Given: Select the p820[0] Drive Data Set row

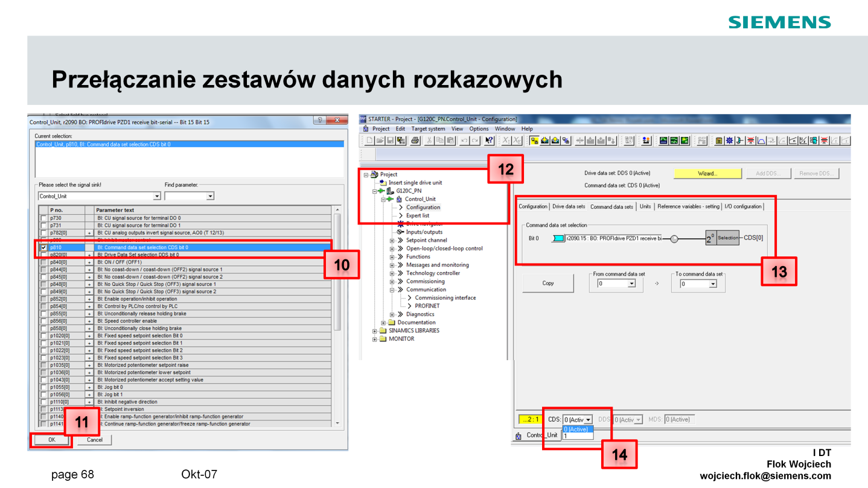Looking at the screenshot, I should point(186,255).
